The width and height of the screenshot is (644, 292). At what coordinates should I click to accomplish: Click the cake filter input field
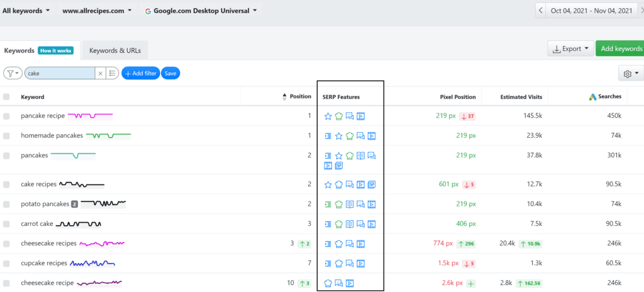[60, 74]
